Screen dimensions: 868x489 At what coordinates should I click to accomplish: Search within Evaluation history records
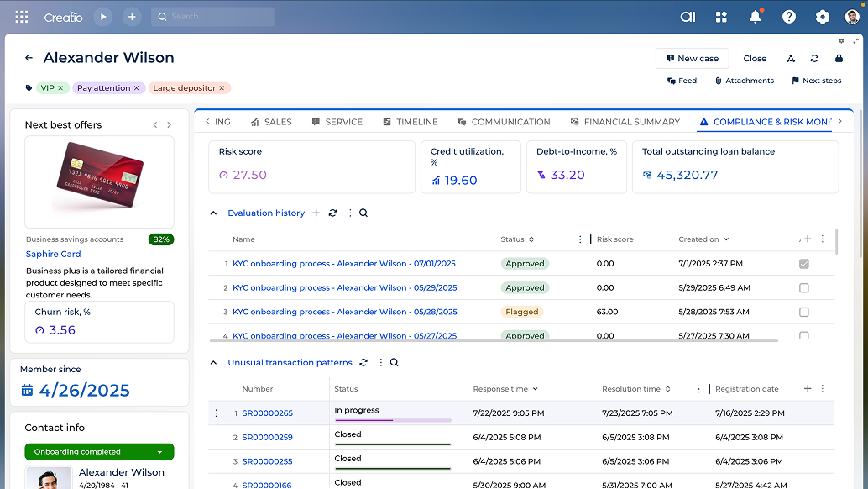point(363,213)
